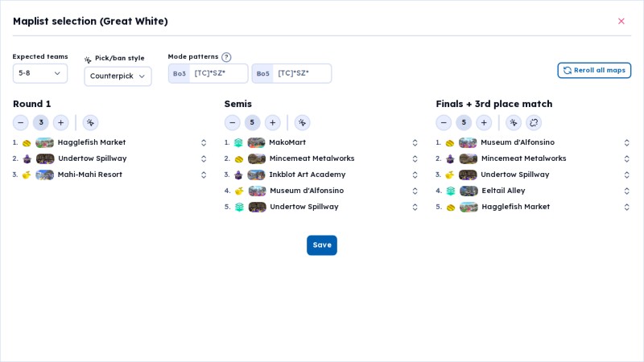Click mode icon beside Semis Mincemeat Metalworks

(238, 158)
